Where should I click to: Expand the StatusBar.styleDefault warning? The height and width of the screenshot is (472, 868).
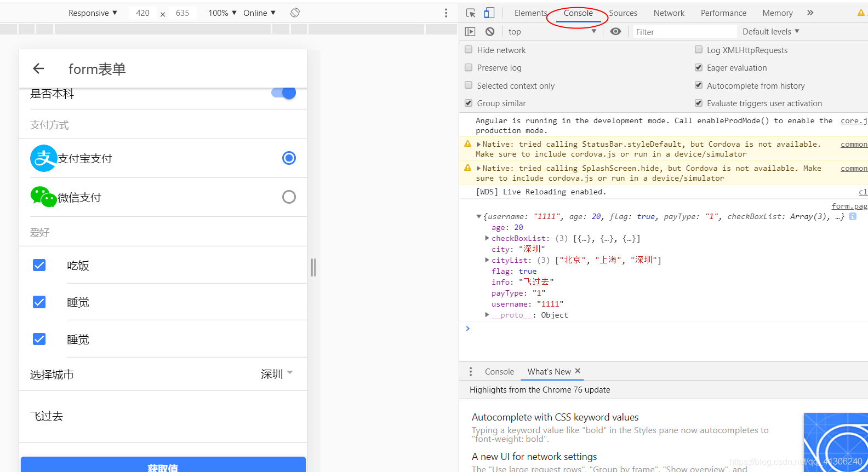pyautogui.click(x=478, y=144)
